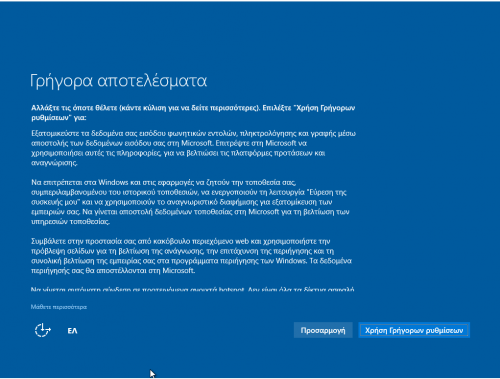Screen dimensions: 500x379
Task: Click paragraph starting with Συμβάλετε στην προστασία
Action: click(x=191, y=256)
